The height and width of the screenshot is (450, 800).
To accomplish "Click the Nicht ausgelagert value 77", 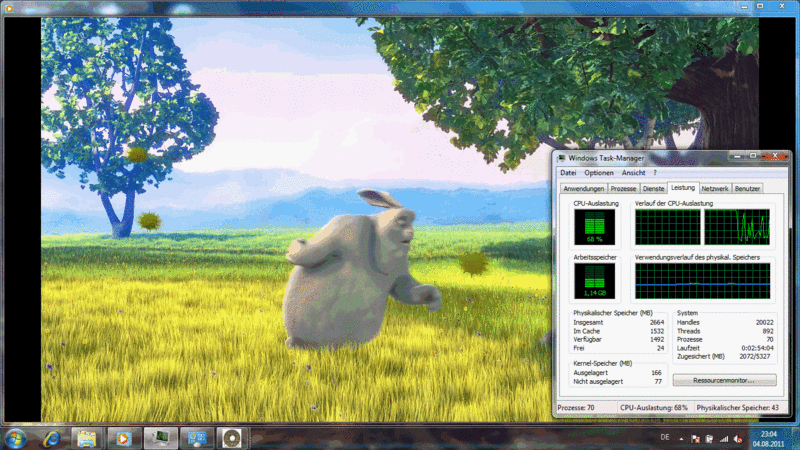I will (658, 382).
